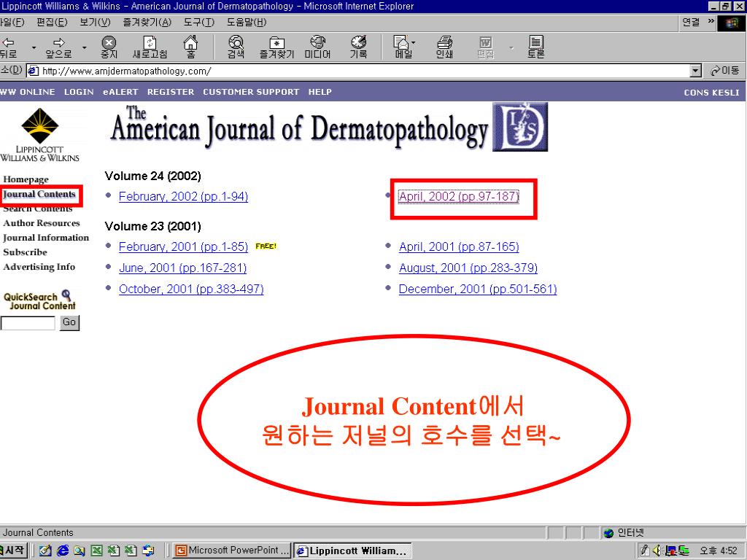This screenshot has width=747, height=560.
Task: Go to the Home (홈) page icon
Action: pos(190,47)
